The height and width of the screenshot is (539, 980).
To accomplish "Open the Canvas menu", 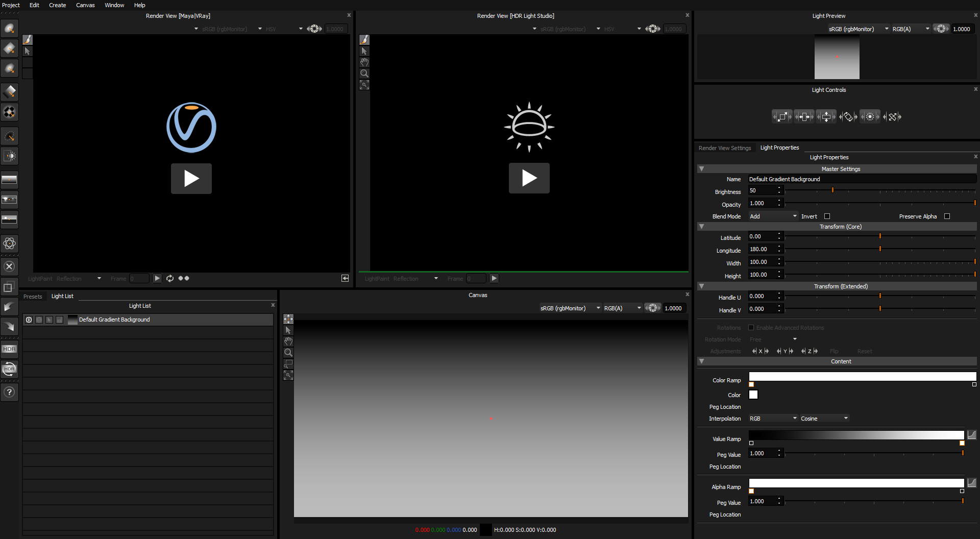I will point(85,5).
